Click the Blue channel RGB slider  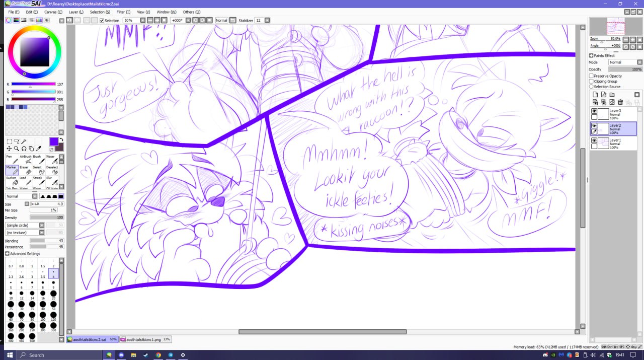click(x=33, y=99)
